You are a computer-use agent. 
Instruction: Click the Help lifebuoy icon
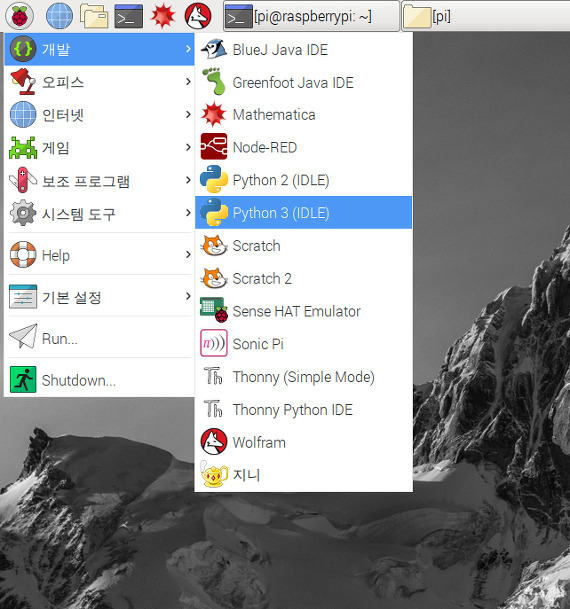(23, 255)
